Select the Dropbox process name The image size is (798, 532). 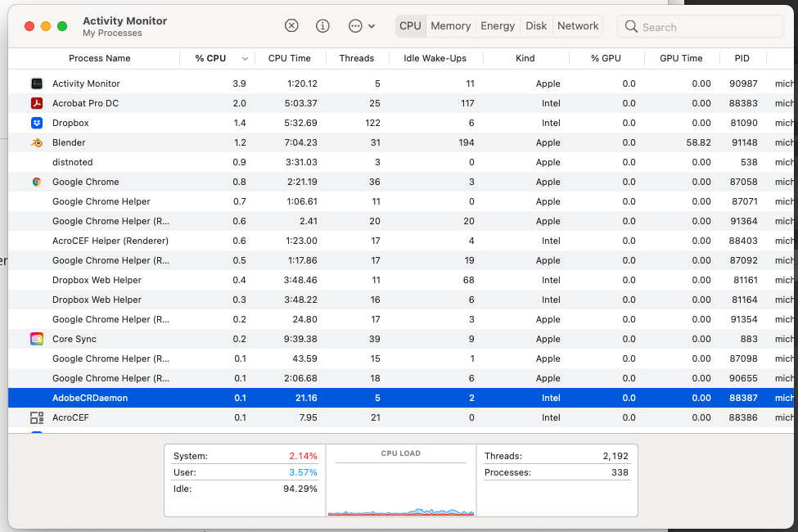coord(70,123)
